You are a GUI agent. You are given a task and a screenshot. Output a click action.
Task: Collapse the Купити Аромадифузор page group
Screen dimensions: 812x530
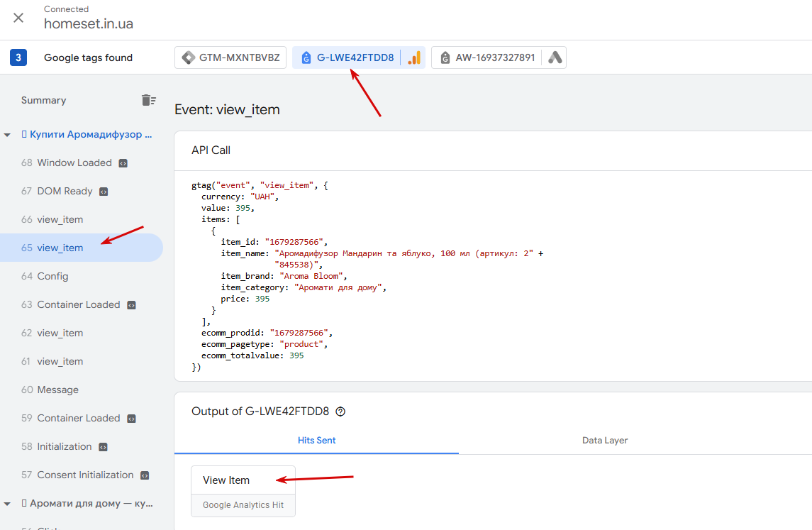click(x=7, y=135)
